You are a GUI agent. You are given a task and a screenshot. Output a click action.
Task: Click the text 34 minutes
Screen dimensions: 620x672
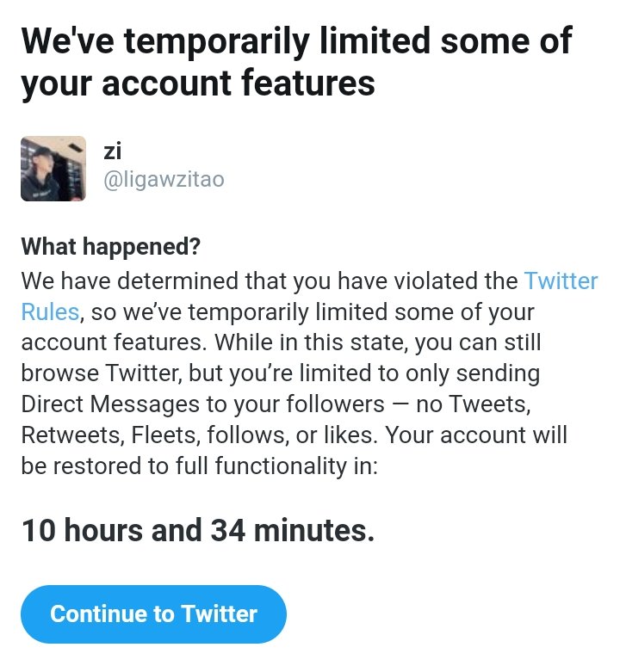point(293,530)
